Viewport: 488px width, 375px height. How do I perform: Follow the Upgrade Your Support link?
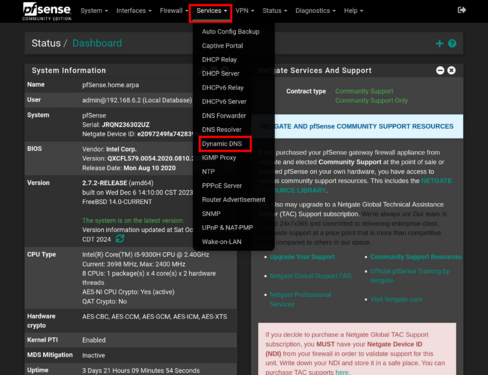coord(302,257)
